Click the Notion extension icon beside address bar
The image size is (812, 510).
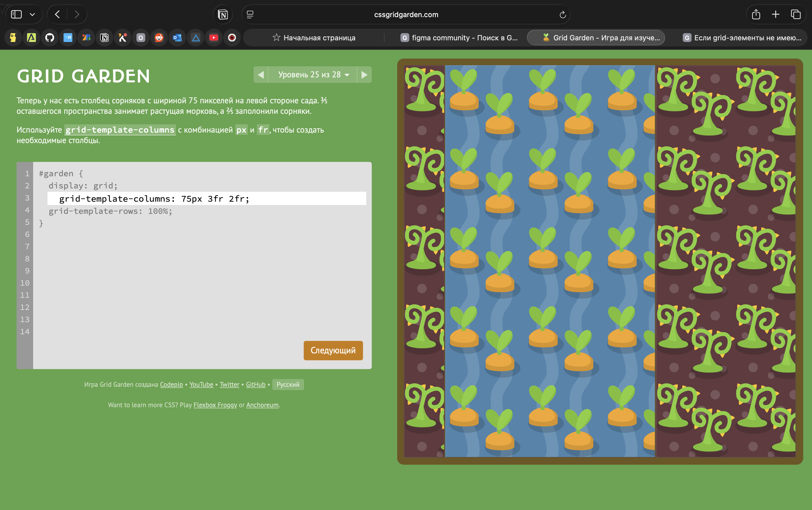(x=223, y=14)
